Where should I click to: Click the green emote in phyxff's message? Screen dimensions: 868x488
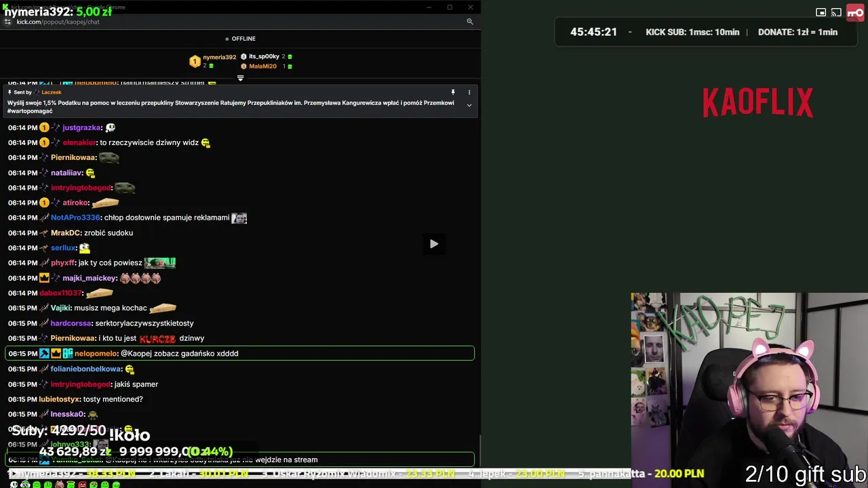(x=160, y=262)
